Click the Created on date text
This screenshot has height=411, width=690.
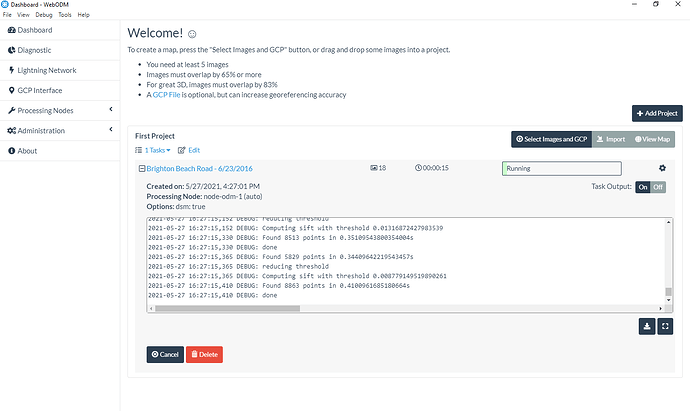point(203,186)
